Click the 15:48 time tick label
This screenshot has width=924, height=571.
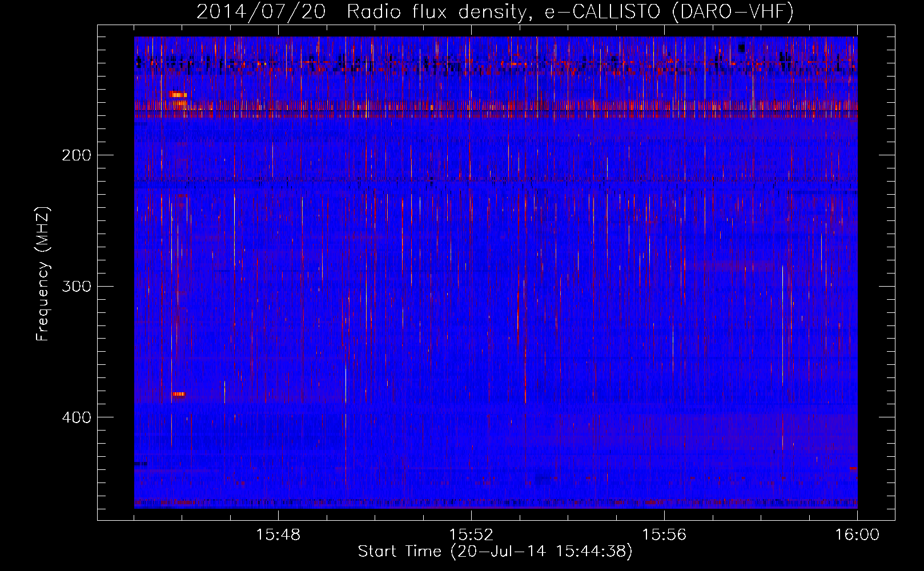pos(278,535)
